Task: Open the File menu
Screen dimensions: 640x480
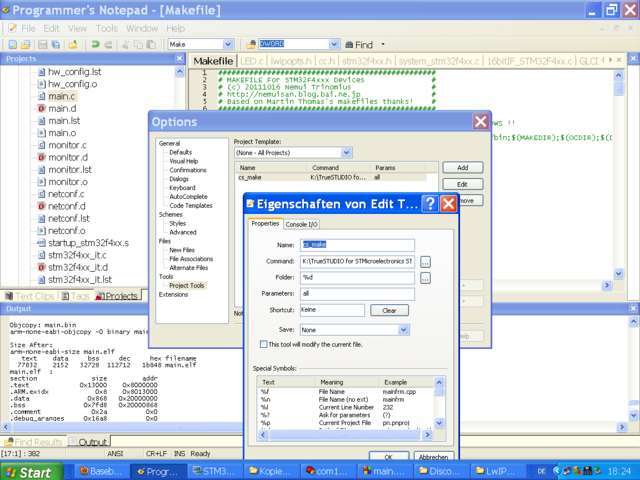Action: coord(28,29)
